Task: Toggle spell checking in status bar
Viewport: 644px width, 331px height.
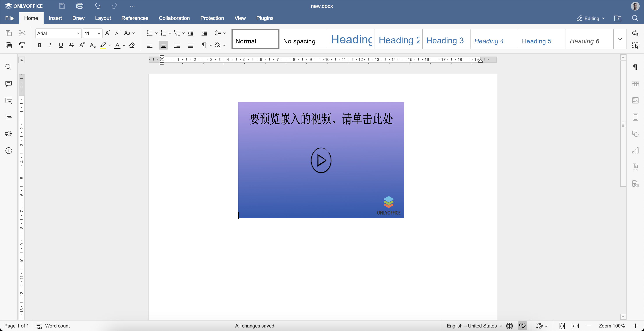Action: coord(522,326)
